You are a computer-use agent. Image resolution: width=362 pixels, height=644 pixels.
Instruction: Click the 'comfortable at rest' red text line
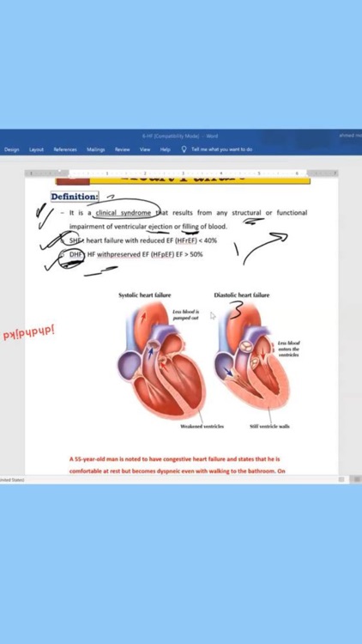[177, 471]
